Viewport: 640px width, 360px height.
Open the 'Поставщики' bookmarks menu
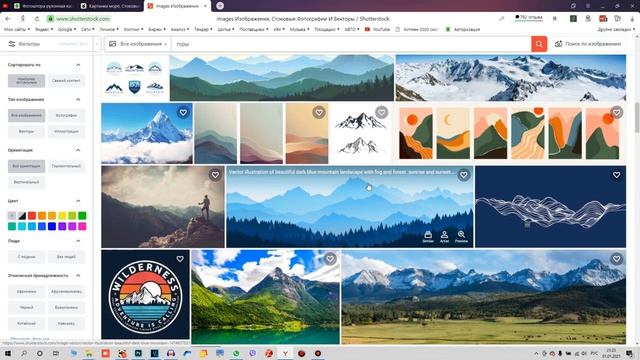click(253, 29)
